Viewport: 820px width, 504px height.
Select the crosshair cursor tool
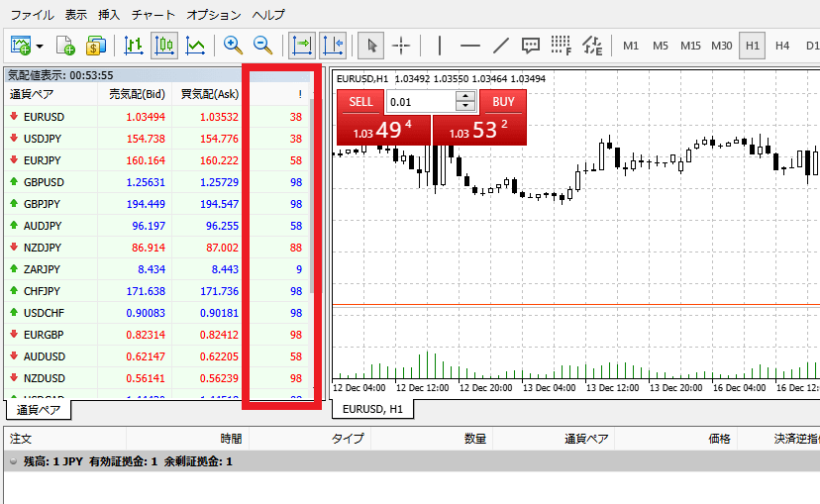pyautogui.click(x=401, y=45)
